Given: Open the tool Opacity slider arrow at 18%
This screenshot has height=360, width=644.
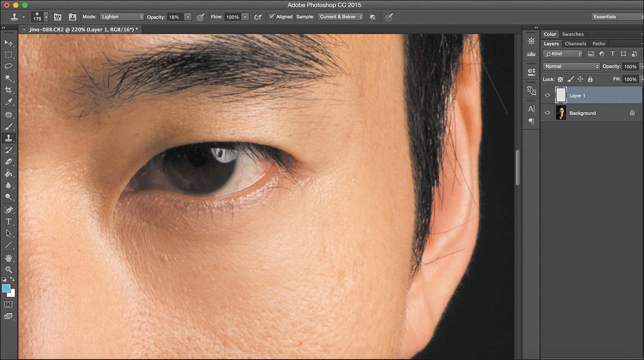Looking at the screenshot, I should tap(188, 17).
